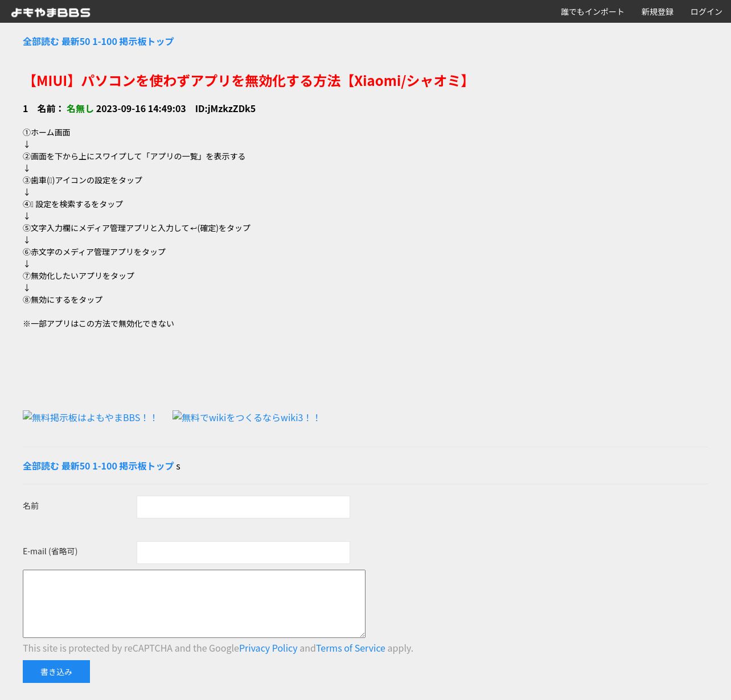Image resolution: width=731 pixels, height=700 pixels.
Task: Open the Google Privacy Policy link
Action: click(268, 648)
